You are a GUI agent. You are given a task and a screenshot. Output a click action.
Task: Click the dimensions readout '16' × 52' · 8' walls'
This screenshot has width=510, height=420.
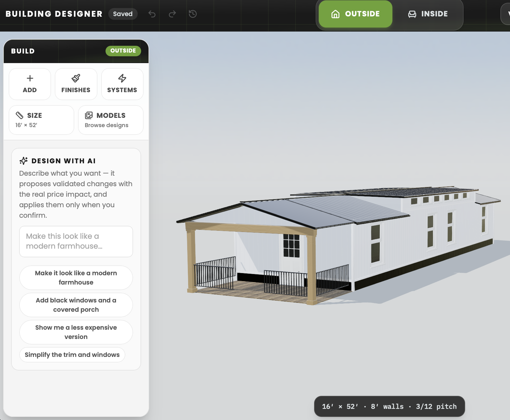pos(389,406)
